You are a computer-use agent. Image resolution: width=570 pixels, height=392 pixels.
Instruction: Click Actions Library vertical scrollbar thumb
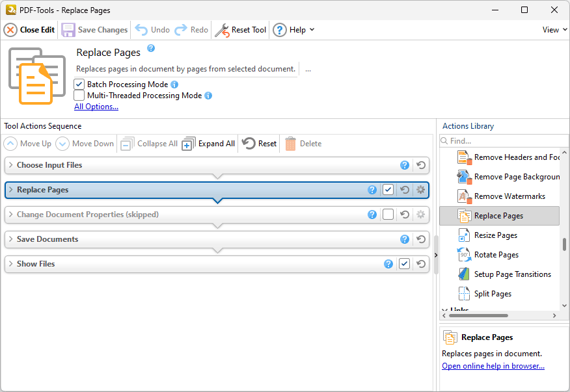564,244
